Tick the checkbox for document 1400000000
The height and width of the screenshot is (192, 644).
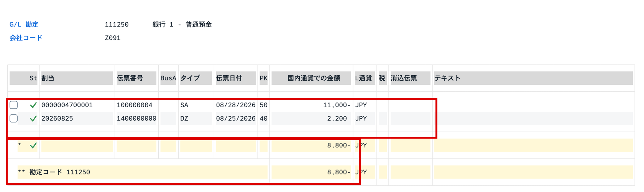(x=13, y=118)
